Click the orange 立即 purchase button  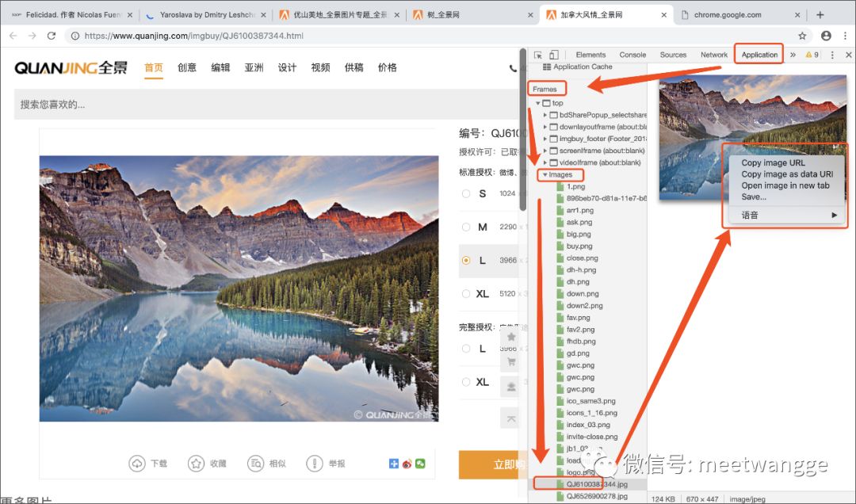[x=489, y=466]
